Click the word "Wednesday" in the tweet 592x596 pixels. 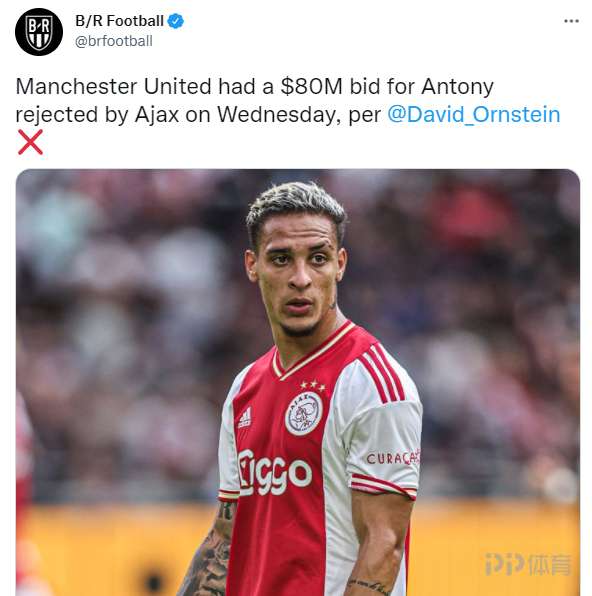tap(279, 114)
